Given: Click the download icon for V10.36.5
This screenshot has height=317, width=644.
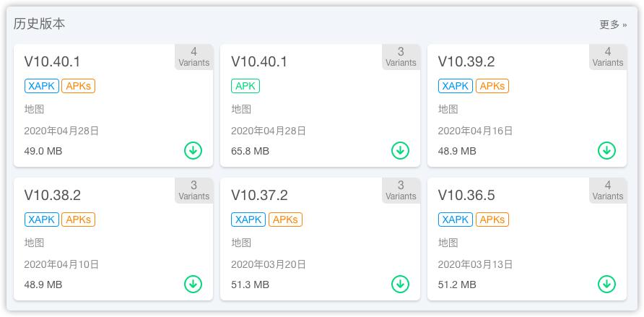Looking at the screenshot, I should point(606,284).
